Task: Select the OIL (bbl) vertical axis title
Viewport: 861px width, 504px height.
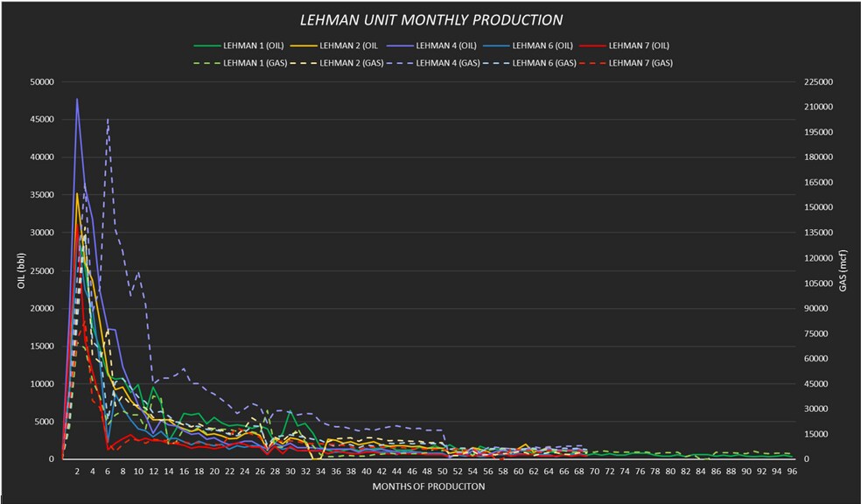Action: (21, 270)
